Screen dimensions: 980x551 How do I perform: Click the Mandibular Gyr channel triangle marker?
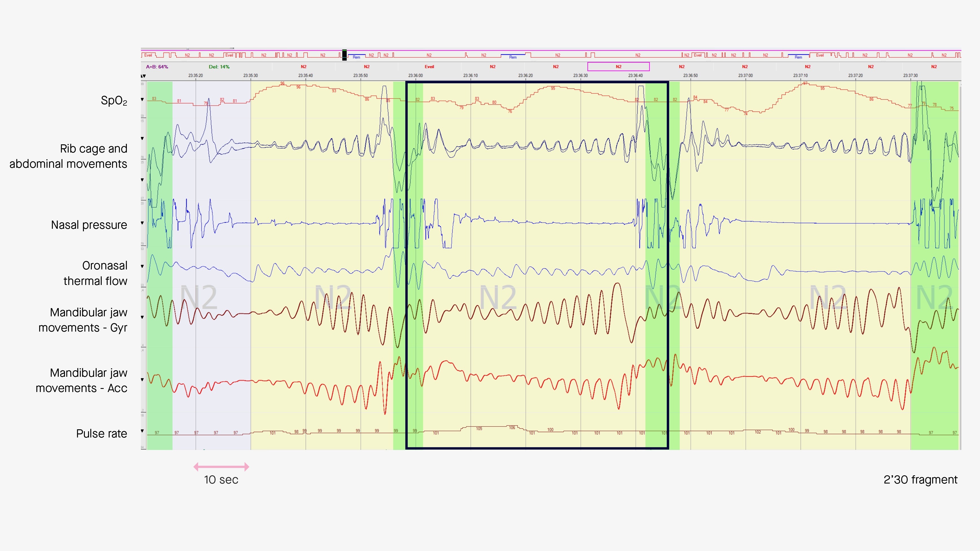[142, 317]
